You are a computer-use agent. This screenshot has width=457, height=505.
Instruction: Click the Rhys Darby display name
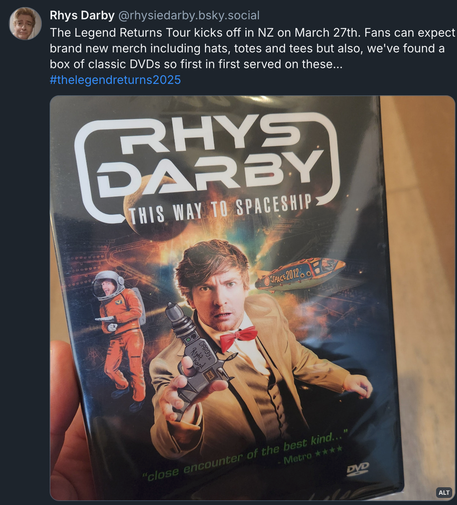click(82, 15)
